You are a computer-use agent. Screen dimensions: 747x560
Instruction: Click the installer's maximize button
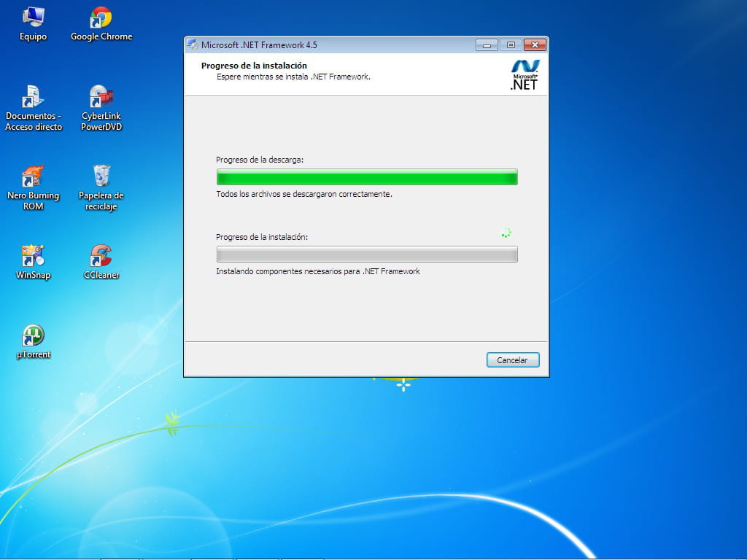pyautogui.click(x=511, y=45)
